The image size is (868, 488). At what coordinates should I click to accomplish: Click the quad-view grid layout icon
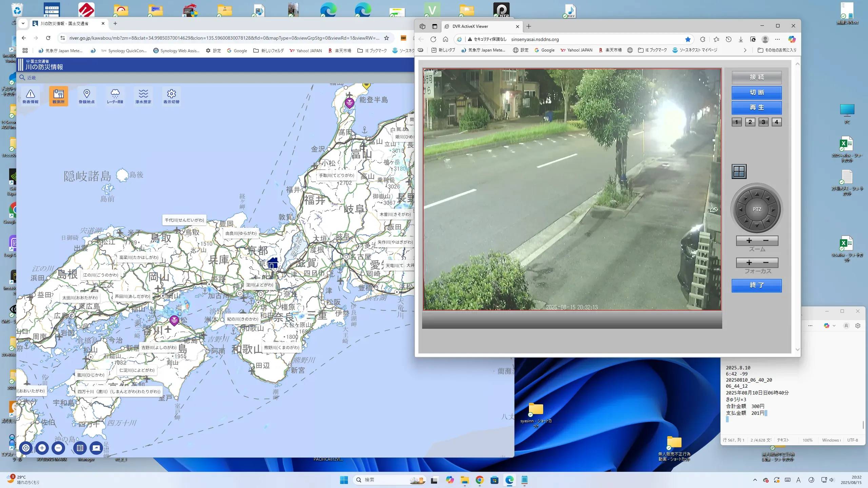click(x=739, y=171)
